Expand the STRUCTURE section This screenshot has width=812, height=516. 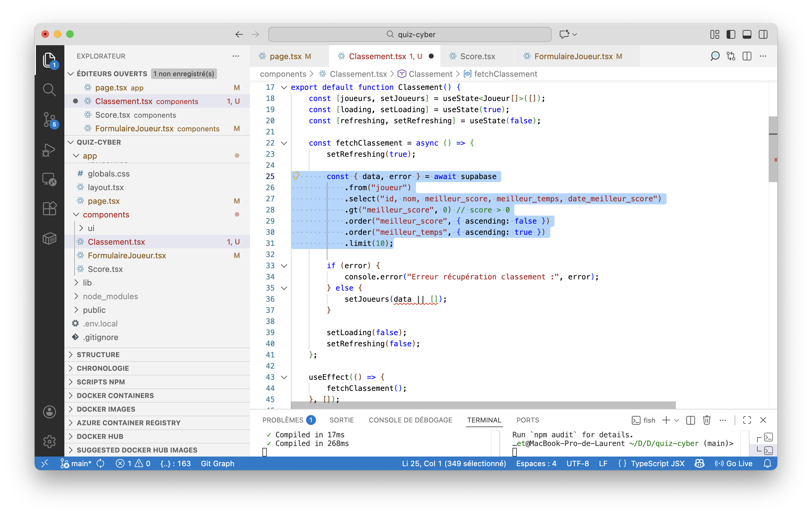point(98,355)
